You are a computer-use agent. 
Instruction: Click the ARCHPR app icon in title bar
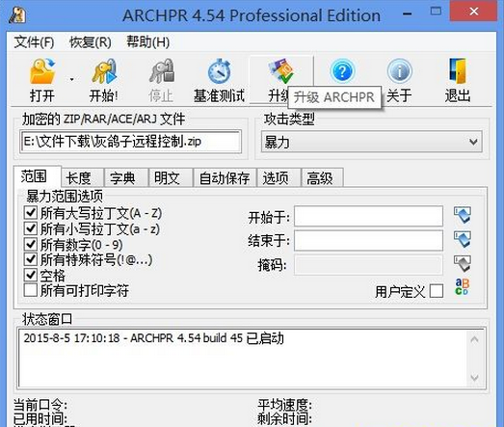click(x=17, y=14)
